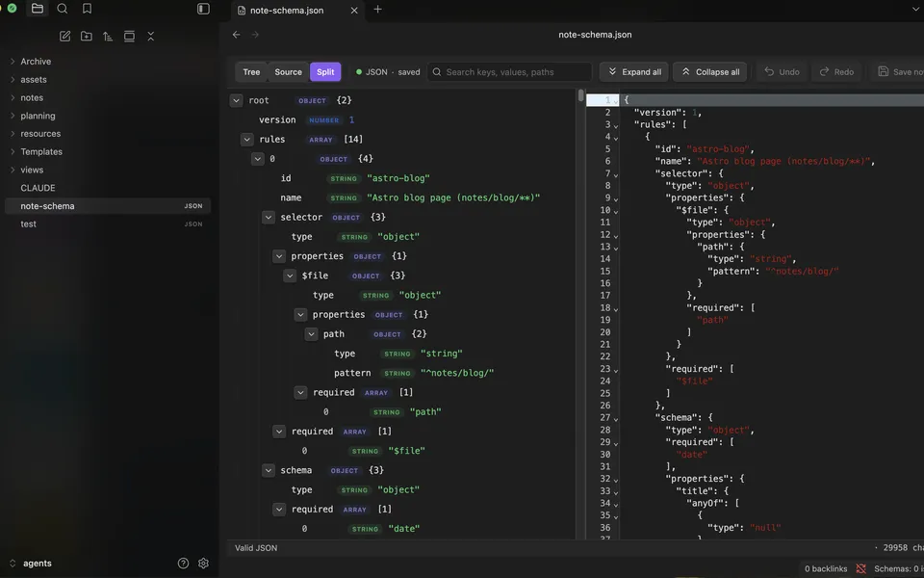Open help icon in sidebar footer

(x=183, y=564)
